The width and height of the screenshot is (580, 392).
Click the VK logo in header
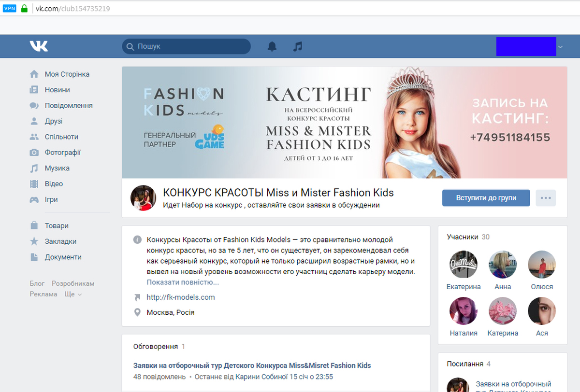pos(39,46)
